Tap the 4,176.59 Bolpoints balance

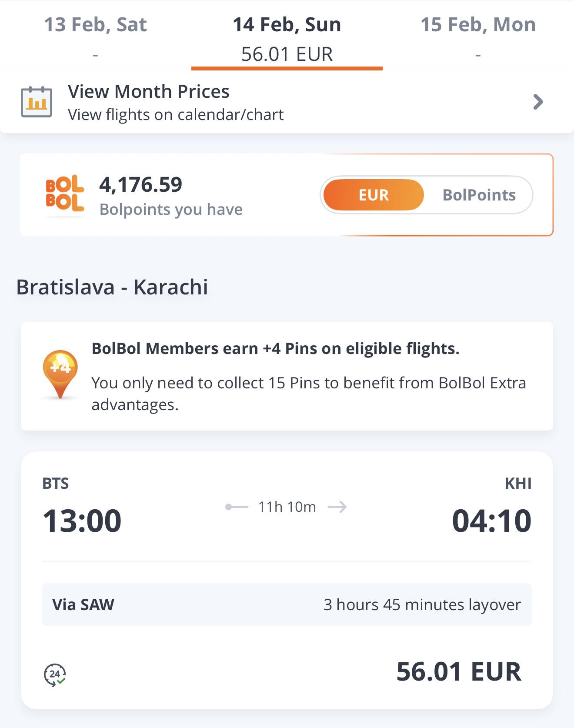click(x=140, y=184)
